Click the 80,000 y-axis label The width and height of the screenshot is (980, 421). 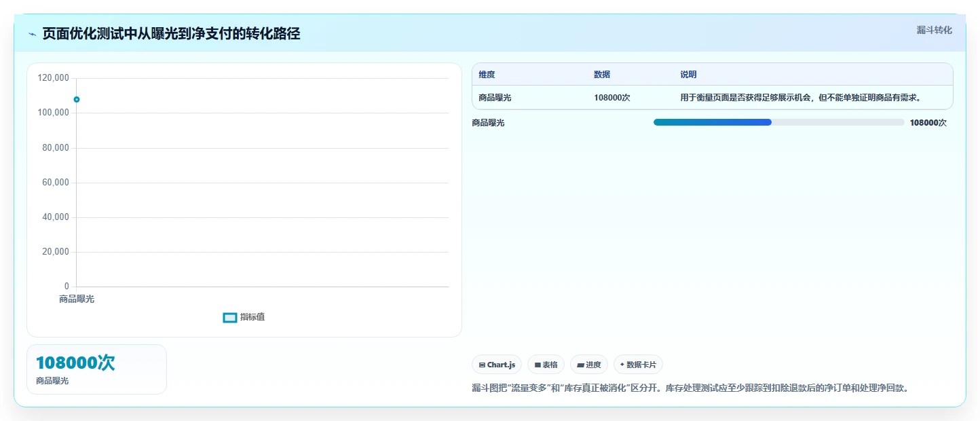56,148
